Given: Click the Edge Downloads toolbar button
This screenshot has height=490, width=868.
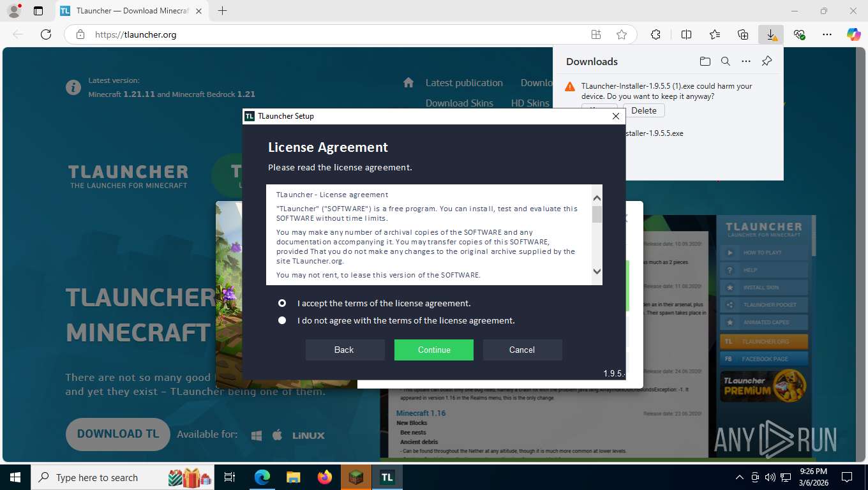Looking at the screenshot, I should pyautogui.click(x=771, y=34).
